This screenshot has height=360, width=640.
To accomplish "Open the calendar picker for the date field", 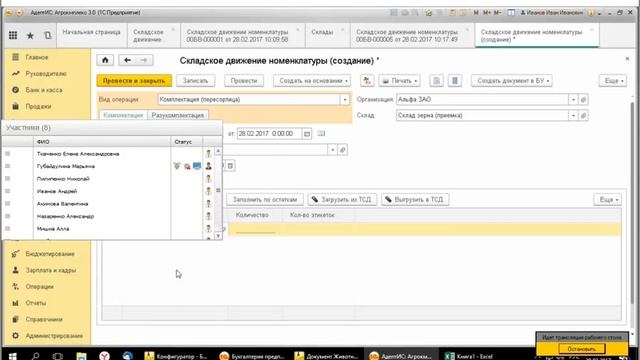I will pos(307,133).
